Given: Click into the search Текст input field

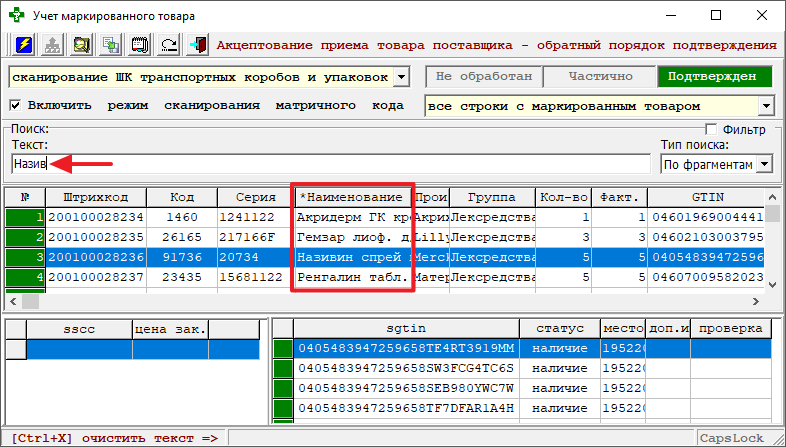Looking at the screenshot, I should (331, 164).
